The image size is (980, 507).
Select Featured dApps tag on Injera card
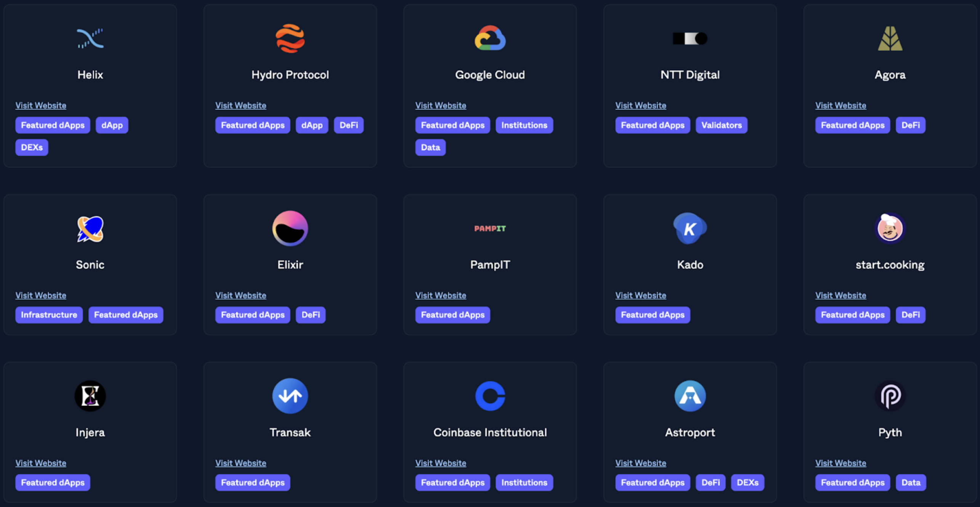[x=53, y=483]
